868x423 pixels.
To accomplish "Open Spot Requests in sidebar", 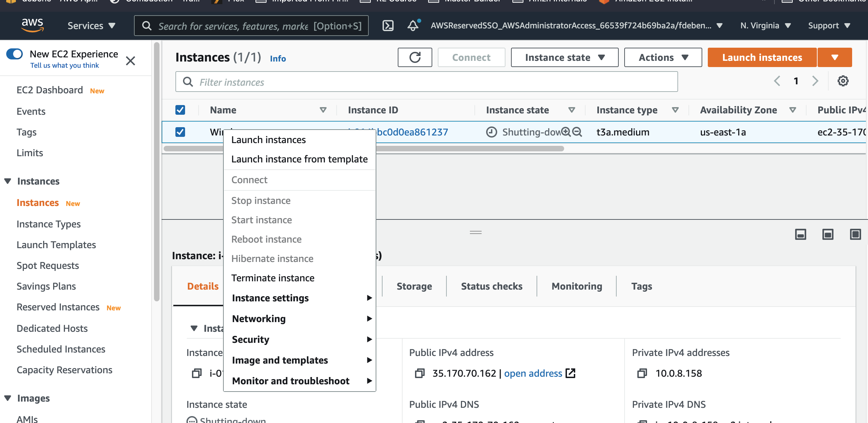I will pos(48,265).
